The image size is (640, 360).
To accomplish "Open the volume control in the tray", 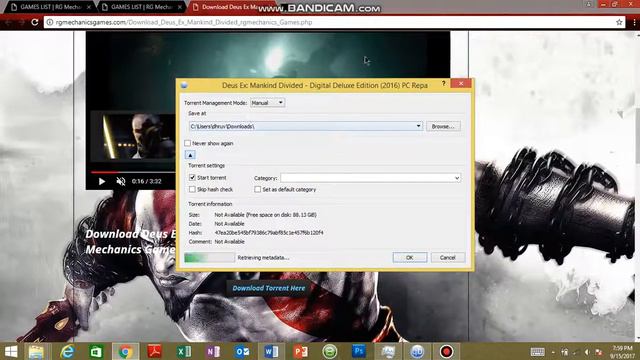I will [x=587, y=352].
